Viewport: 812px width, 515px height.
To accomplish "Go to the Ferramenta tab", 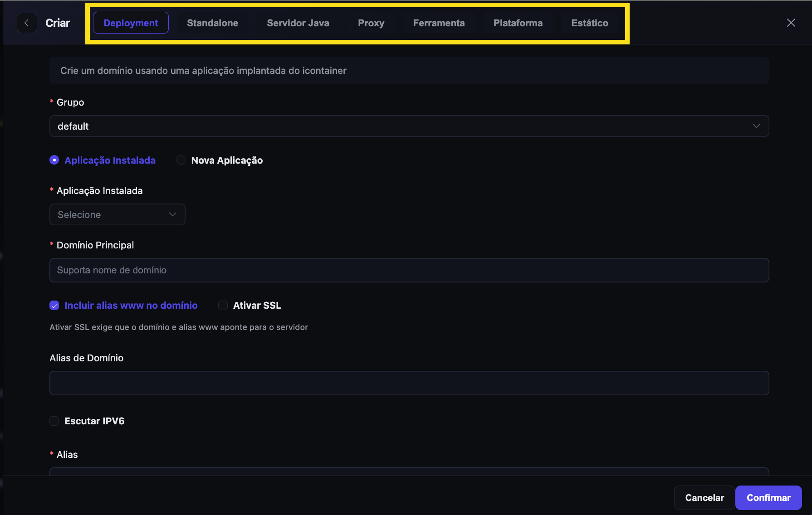I will [x=439, y=23].
